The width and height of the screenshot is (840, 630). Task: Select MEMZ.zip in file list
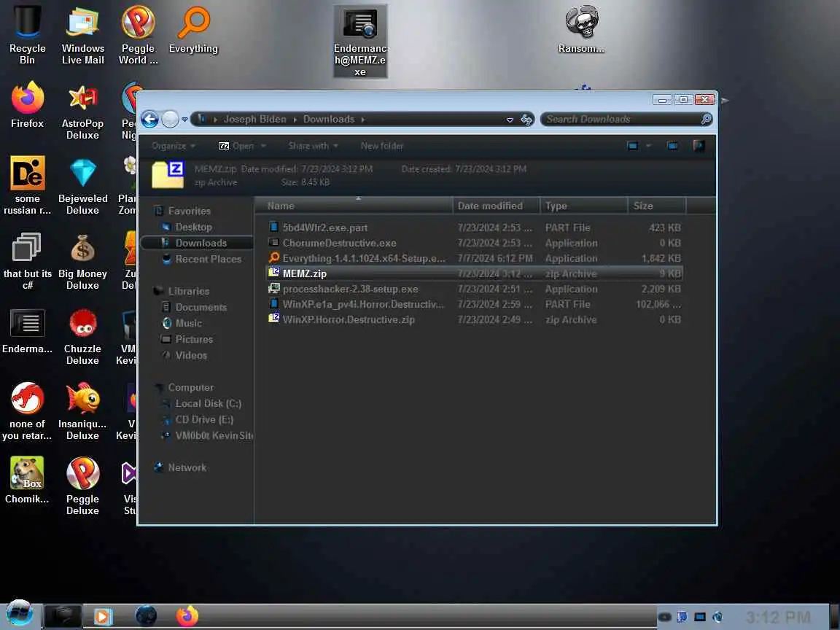(x=475, y=273)
